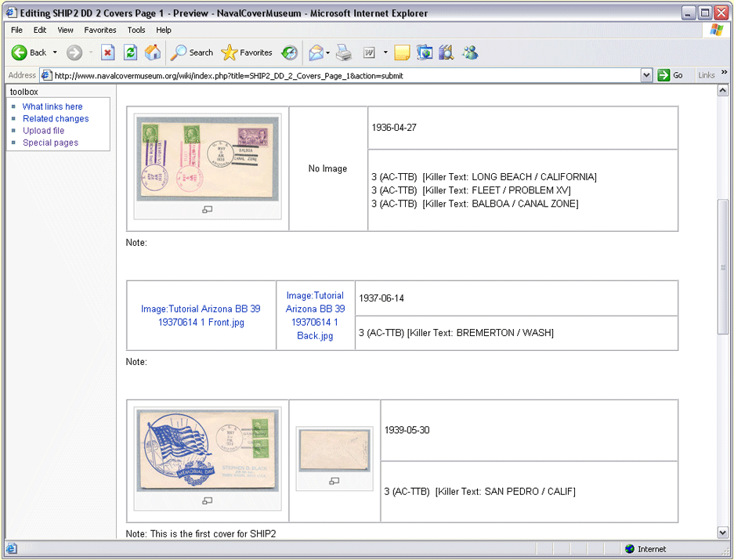Enlarge the Memorial Day cover via magnify icon
The image size is (734, 560).
[208, 500]
